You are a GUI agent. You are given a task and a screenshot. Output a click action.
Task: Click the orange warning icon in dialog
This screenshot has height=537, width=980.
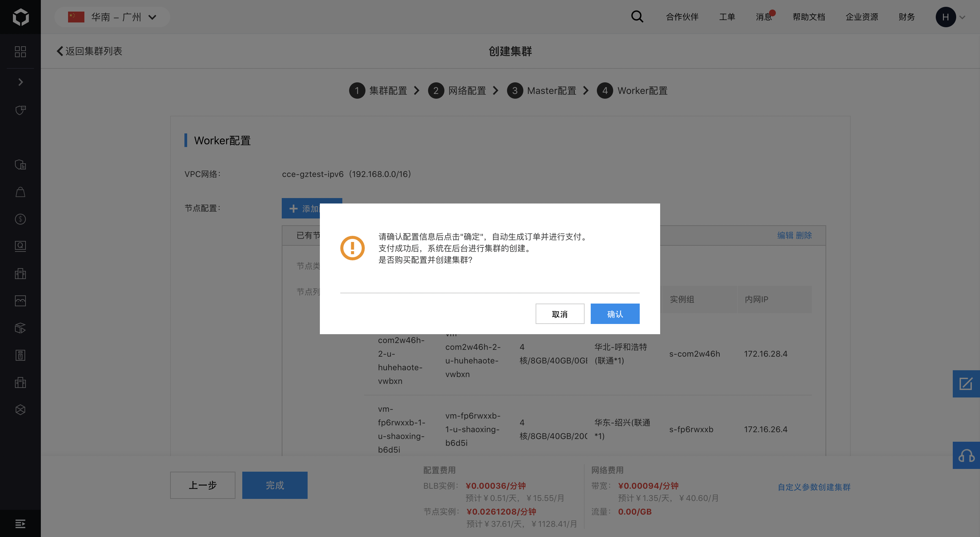352,248
